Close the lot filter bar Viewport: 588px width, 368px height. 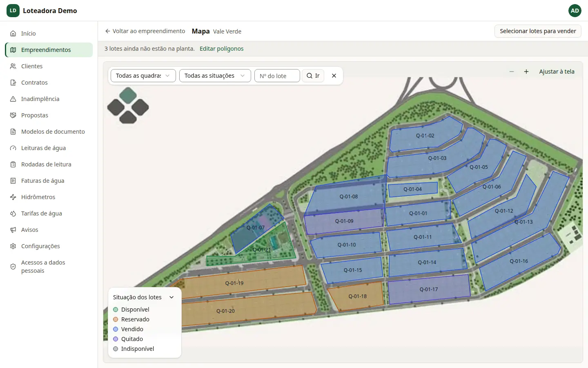[x=334, y=76]
